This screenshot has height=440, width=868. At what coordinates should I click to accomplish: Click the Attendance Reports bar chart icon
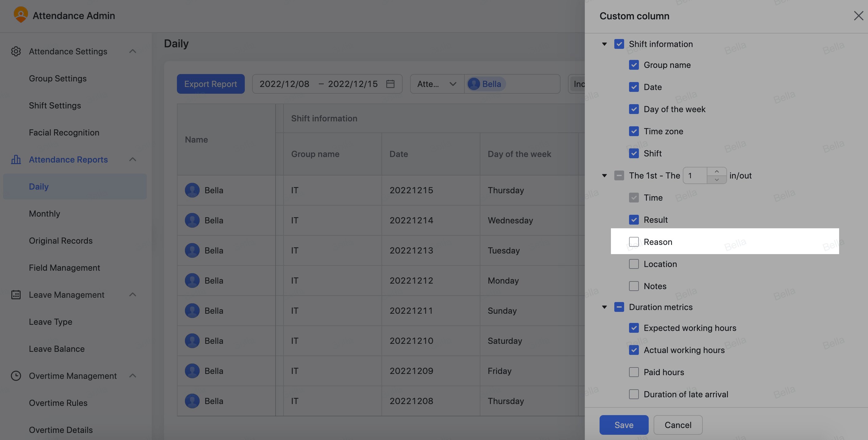click(16, 159)
